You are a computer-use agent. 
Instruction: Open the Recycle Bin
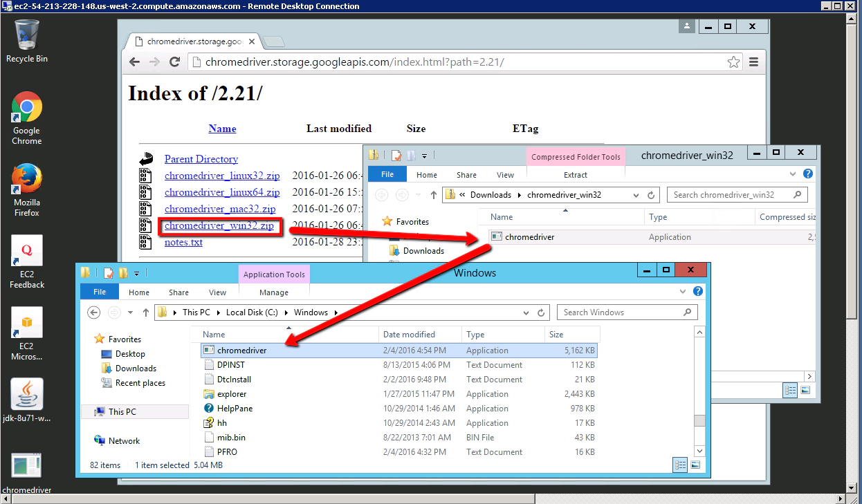pos(26,35)
